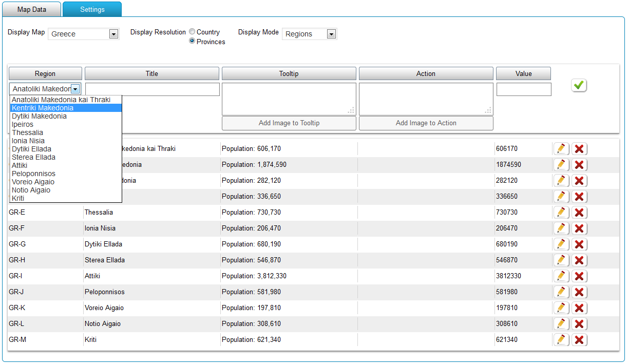Edit the Sterea Ellada row
This screenshot has height=364, width=628.
click(x=561, y=260)
